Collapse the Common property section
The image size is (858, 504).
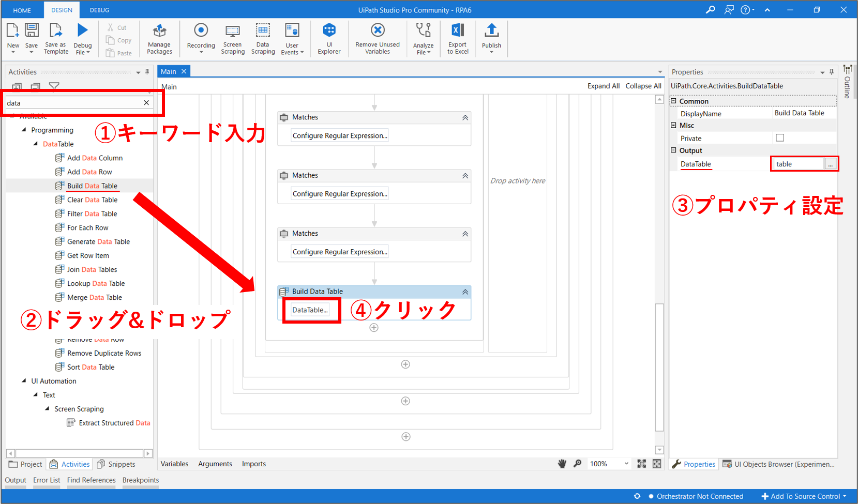click(x=673, y=101)
